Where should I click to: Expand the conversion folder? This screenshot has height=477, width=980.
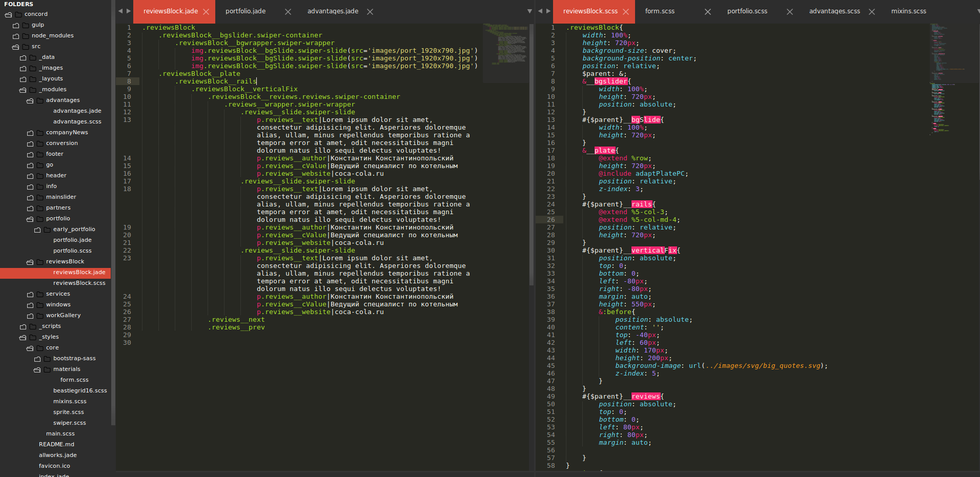coord(30,143)
